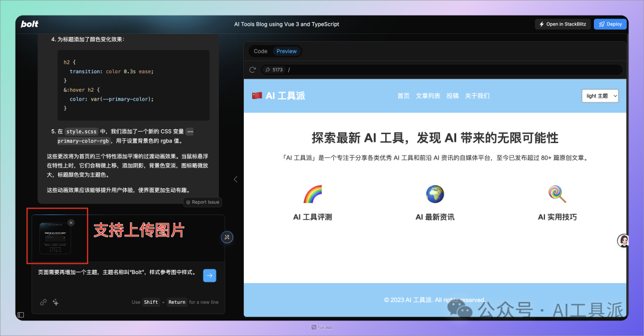Open project in StackBlitz
Image resolution: width=644 pixels, height=336 pixels.
coord(563,24)
